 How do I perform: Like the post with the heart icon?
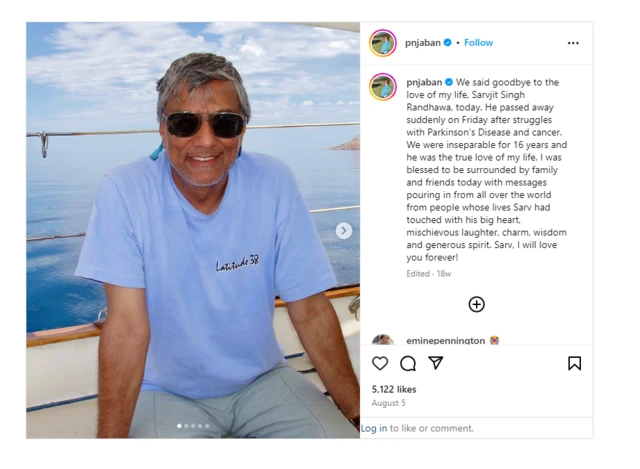pyautogui.click(x=380, y=363)
